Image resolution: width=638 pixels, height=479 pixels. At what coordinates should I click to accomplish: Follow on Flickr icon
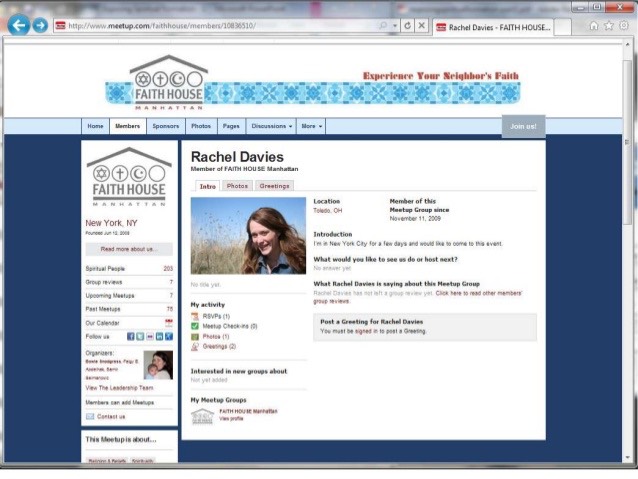point(150,336)
